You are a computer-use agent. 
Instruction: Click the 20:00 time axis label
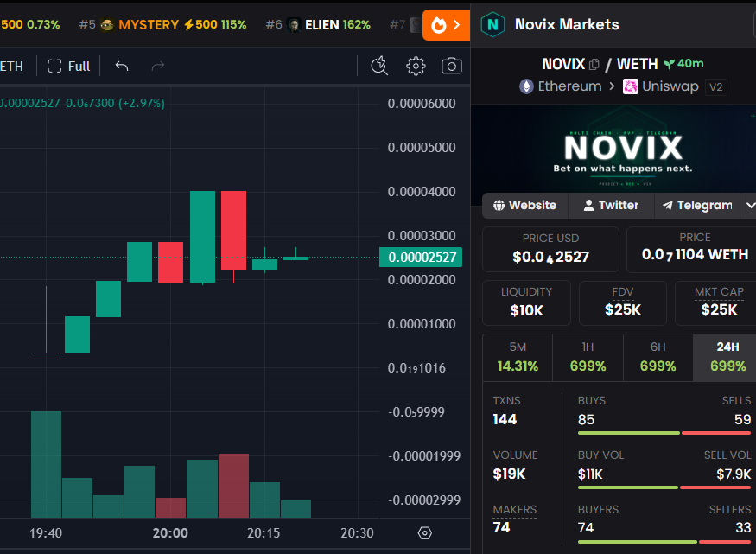click(170, 532)
